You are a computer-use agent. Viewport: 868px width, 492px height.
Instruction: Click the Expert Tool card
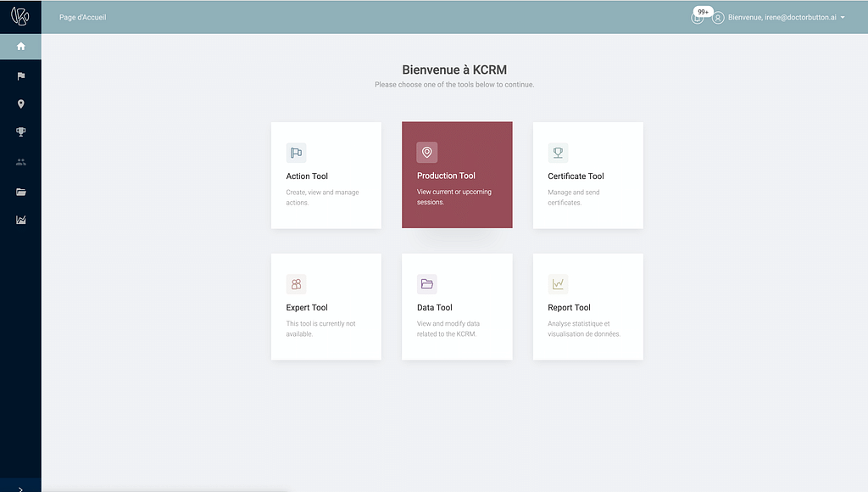tap(325, 307)
